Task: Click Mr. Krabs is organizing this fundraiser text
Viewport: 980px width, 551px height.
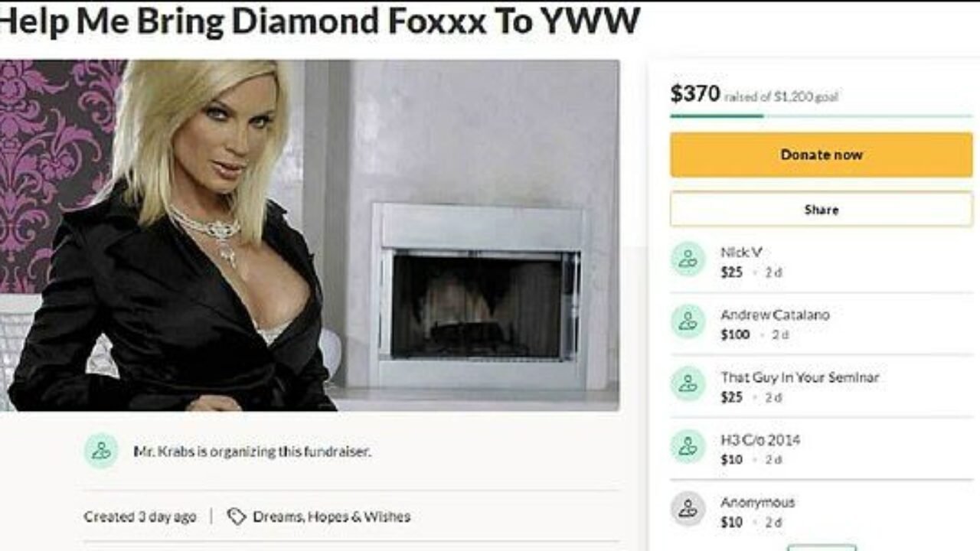Action: click(252, 452)
